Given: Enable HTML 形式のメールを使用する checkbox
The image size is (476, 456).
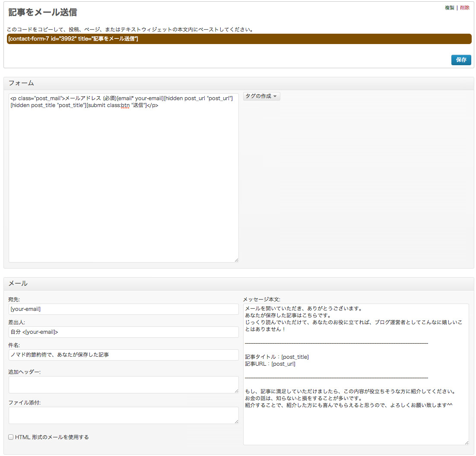Looking at the screenshot, I should coord(11,437).
